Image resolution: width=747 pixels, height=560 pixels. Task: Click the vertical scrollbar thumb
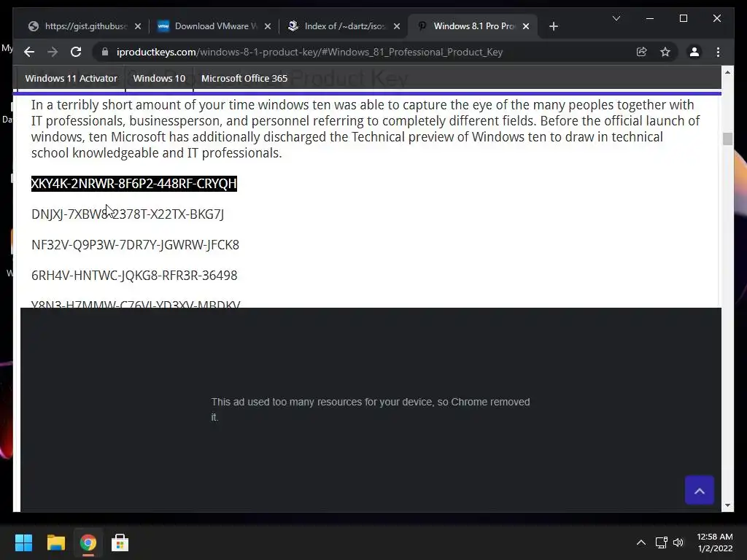(x=727, y=139)
